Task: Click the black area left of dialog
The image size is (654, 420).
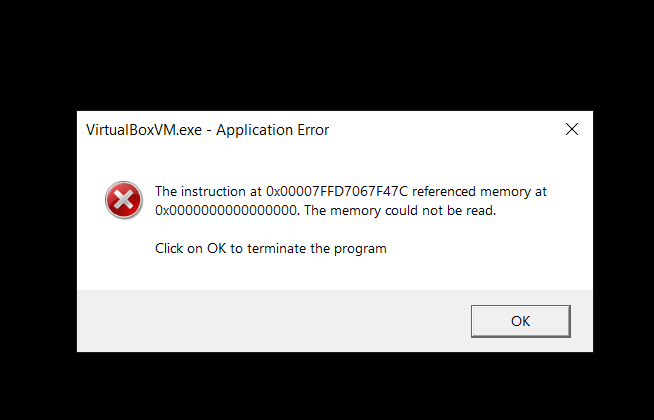Action: click(x=38, y=230)
